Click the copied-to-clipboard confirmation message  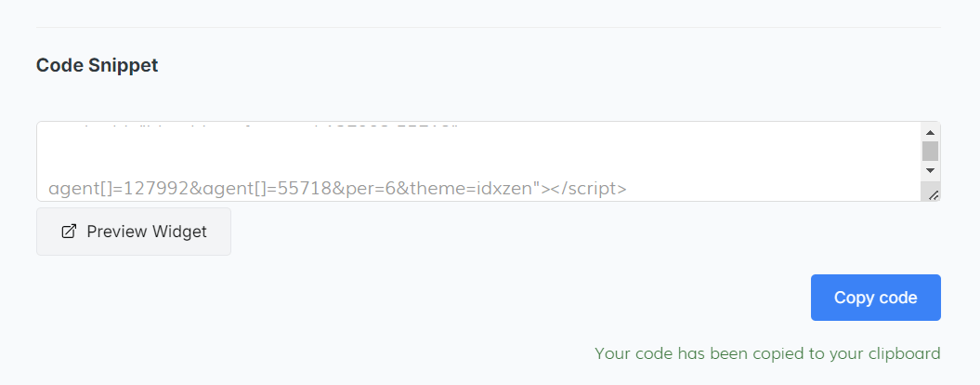click(767, 353)
